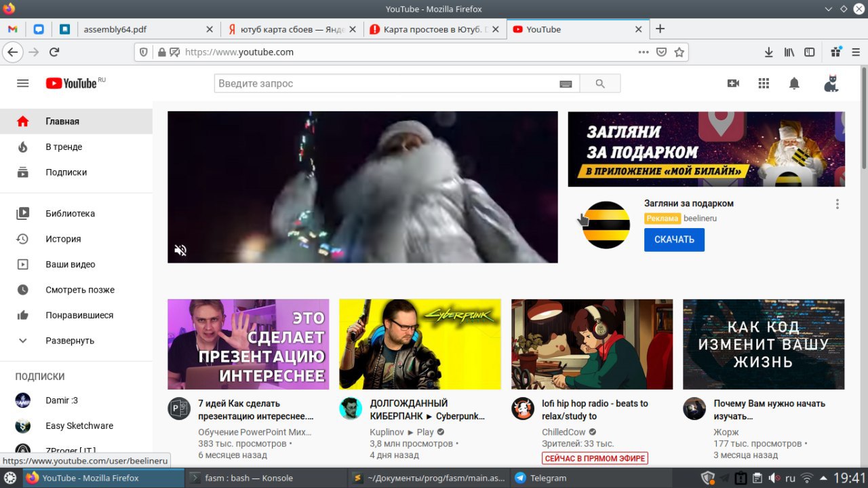Image resolution: width=868 pixels, height=488 pixels.
Task: Switch to ютуб карта сбоев Yandex tab
Action: (x=292, y=29)
